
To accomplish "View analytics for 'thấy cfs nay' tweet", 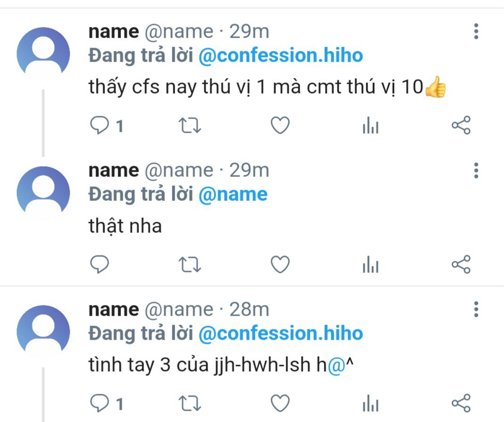I will [x=371, y=125].
